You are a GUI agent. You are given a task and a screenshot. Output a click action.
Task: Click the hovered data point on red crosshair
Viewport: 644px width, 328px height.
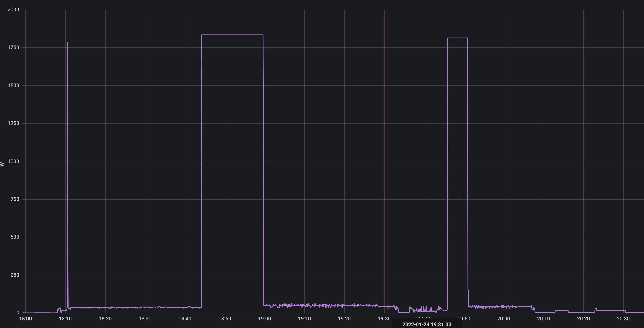(388, 307)
